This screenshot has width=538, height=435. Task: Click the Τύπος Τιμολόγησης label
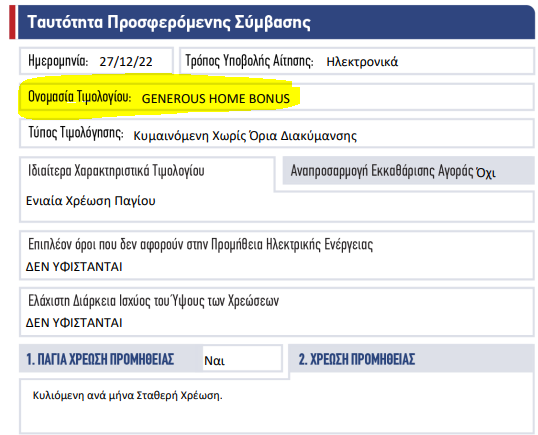point(75,133)
